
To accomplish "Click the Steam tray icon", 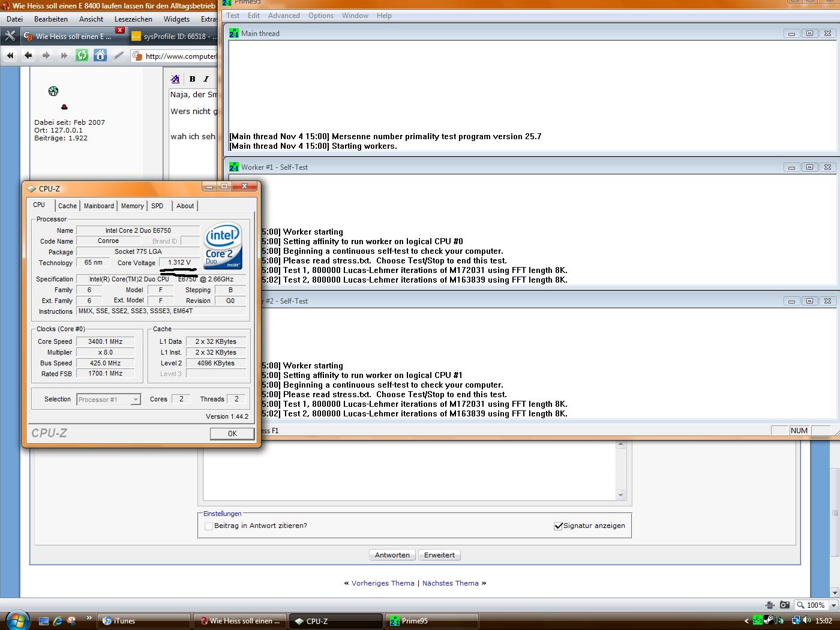I will 769,620.
